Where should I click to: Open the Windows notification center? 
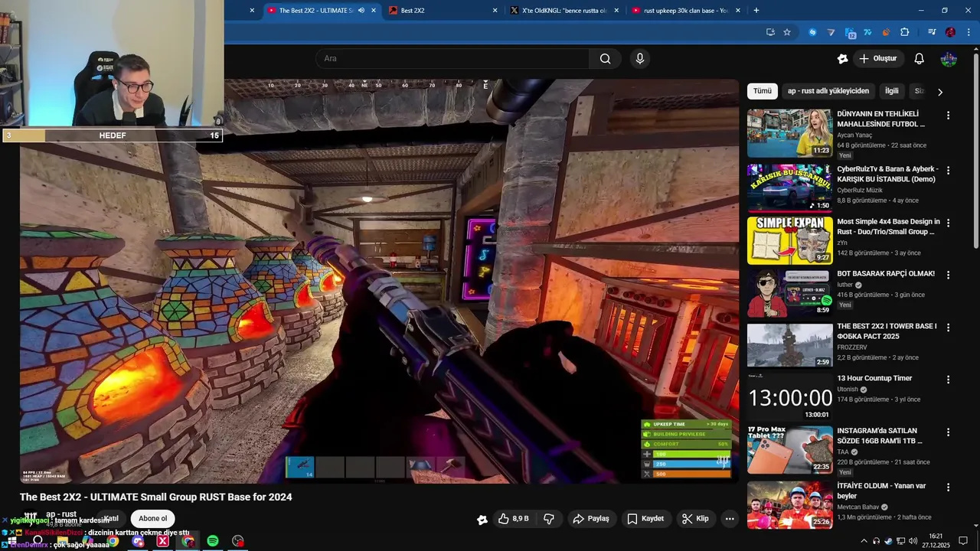(963, 541)
